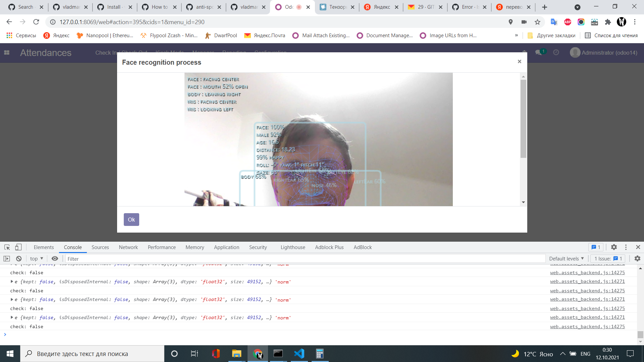
Task: Open the Google Translate extension icon
Action: tap(554, 22)
